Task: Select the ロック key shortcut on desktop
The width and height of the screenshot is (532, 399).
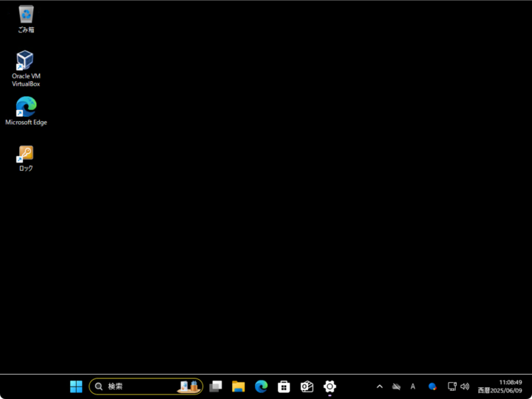Action: coord(26,158)
